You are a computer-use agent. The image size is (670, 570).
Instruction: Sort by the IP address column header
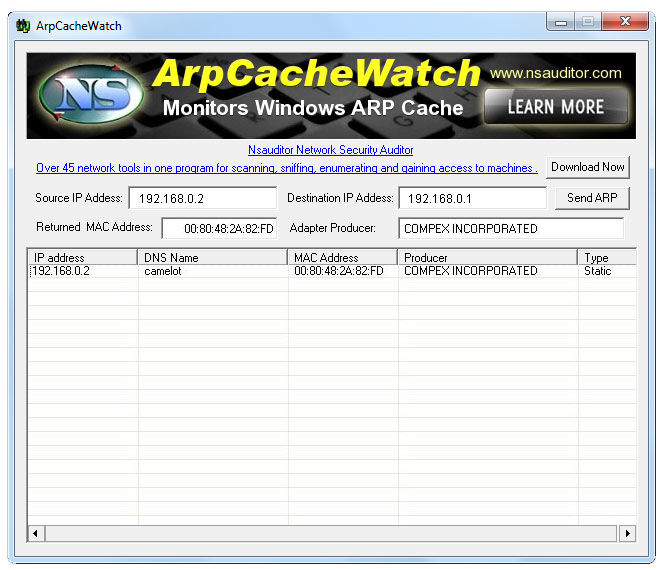[82, 257]
